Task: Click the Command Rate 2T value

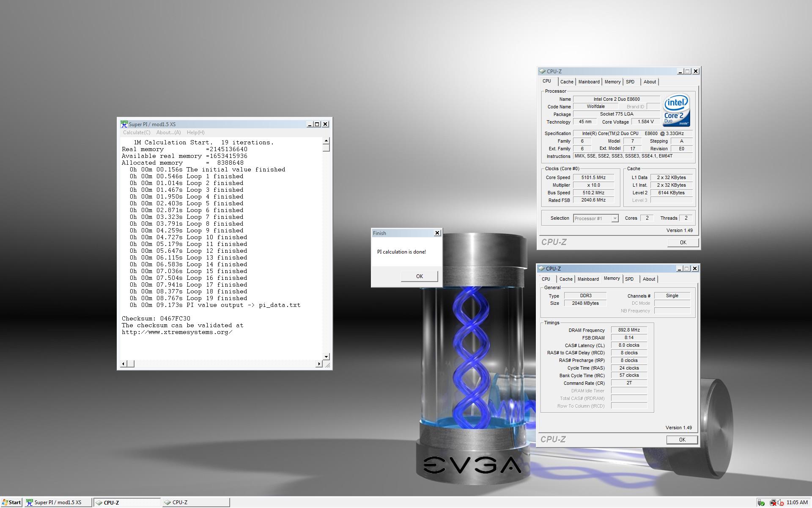Action: click(x=629, y=383)
